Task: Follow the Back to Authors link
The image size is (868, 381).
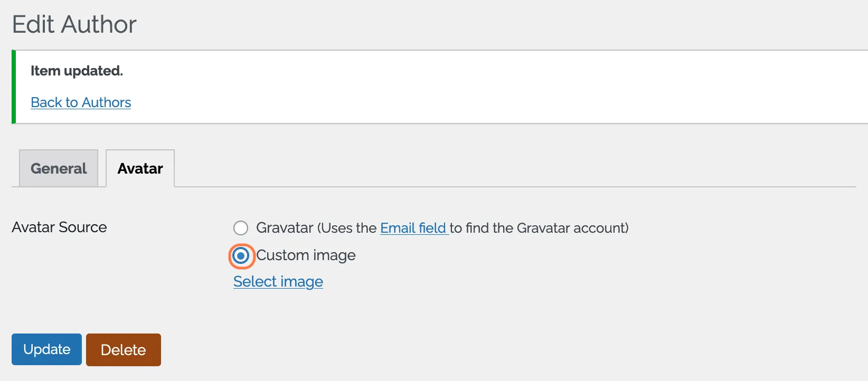Action: tap(81, 102)
